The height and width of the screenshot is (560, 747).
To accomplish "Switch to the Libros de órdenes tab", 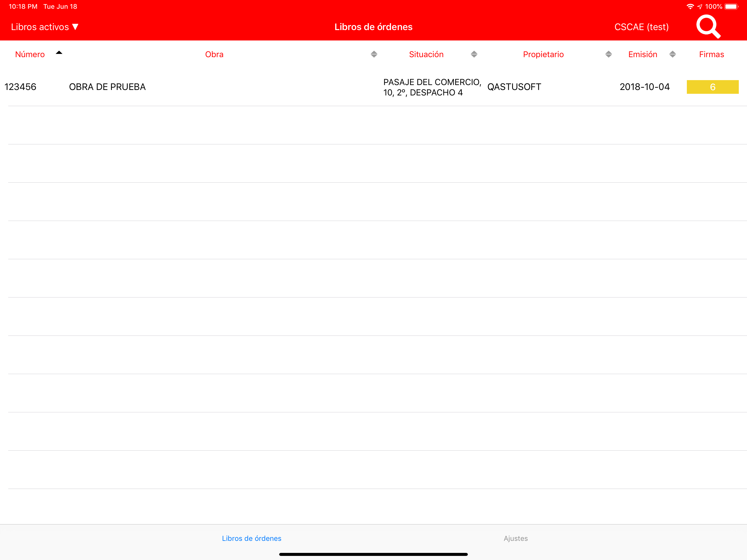I will point(251,538).
